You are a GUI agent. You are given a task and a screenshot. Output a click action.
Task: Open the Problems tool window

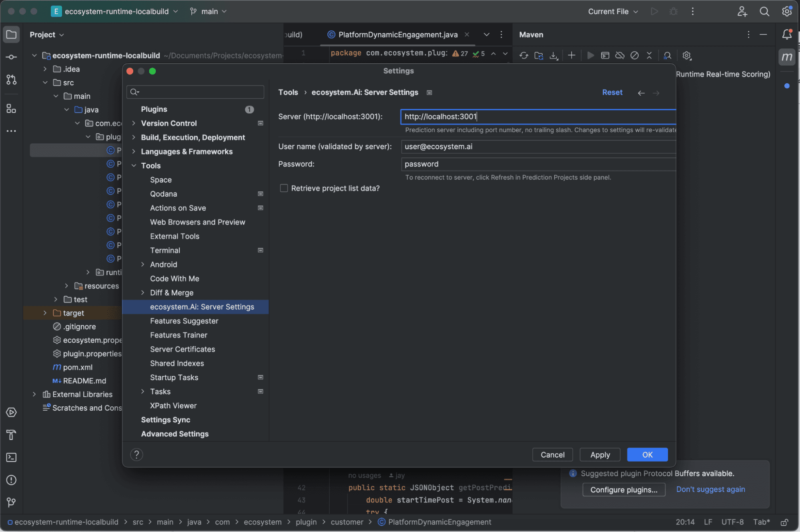click(11, 480)
